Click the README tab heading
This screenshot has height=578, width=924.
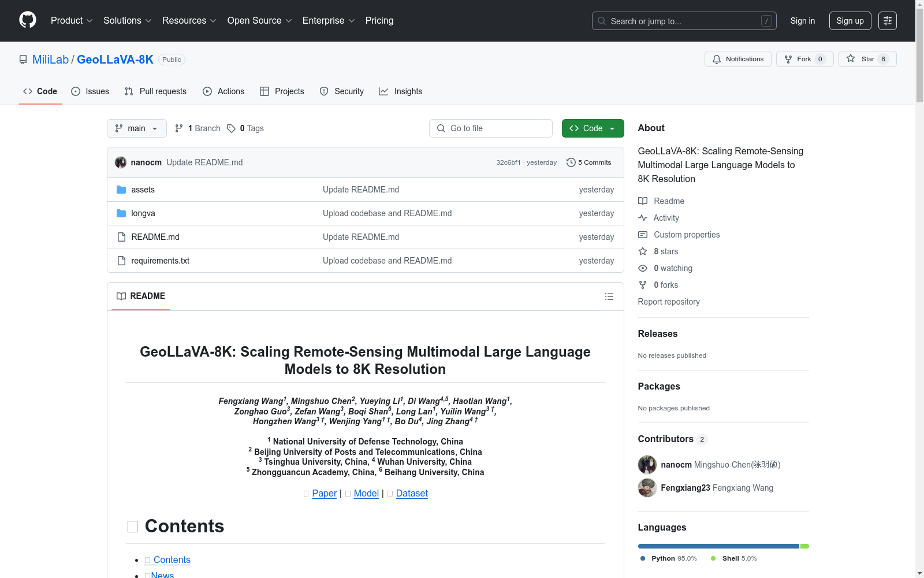[x=141, y=296]
